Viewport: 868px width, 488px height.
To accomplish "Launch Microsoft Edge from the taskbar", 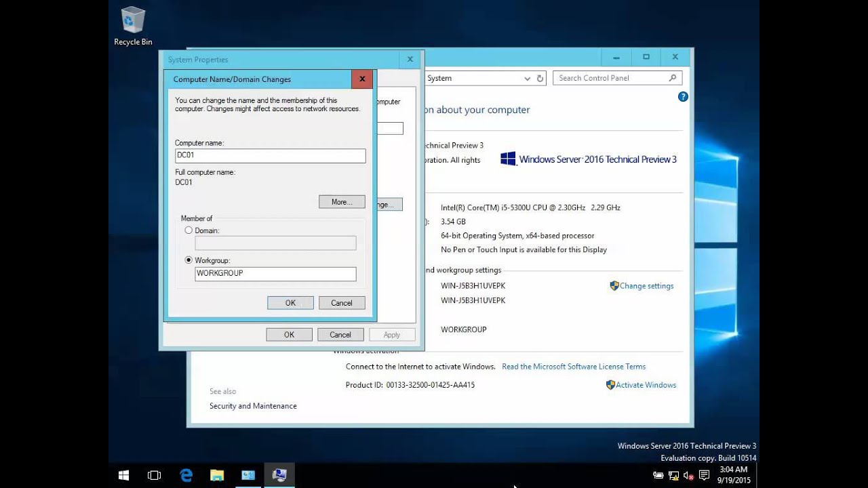I will (186, 475).
